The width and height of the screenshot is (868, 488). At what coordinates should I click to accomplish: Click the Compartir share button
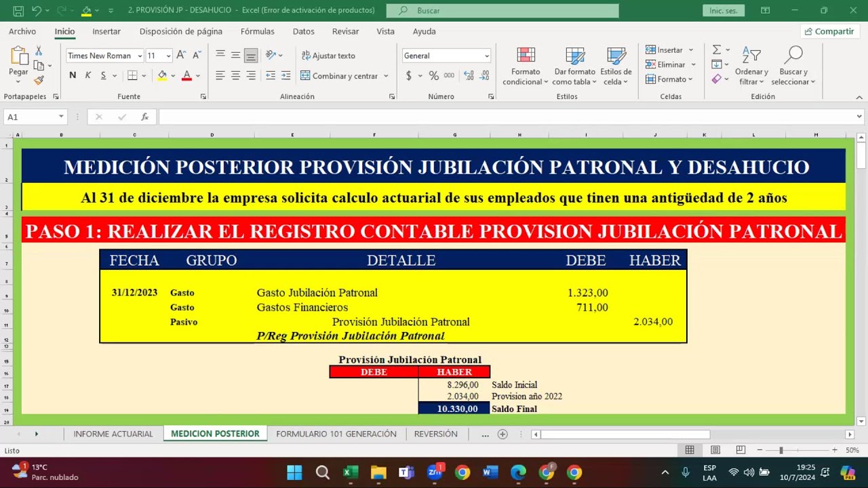[829, 31]
